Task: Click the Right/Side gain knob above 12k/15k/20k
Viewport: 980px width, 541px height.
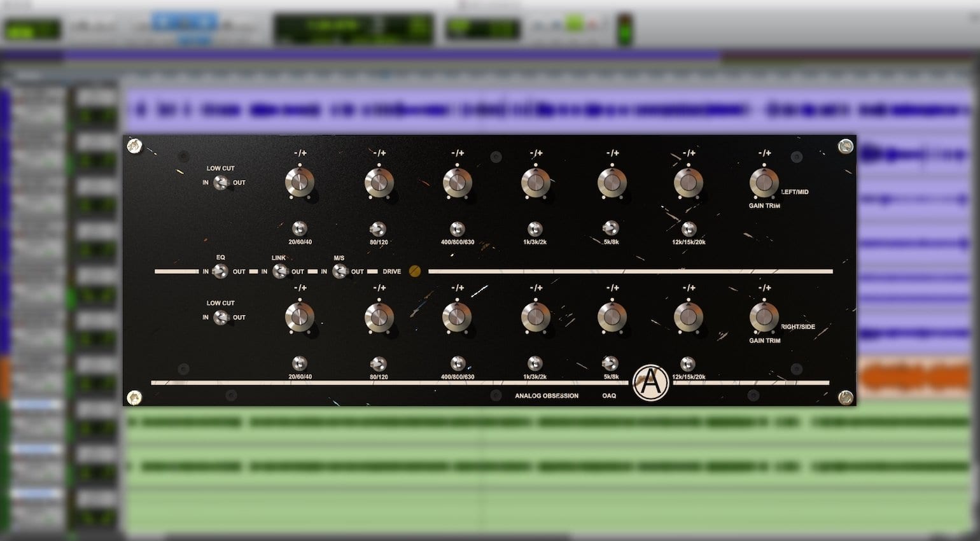Action: (689, 317)
